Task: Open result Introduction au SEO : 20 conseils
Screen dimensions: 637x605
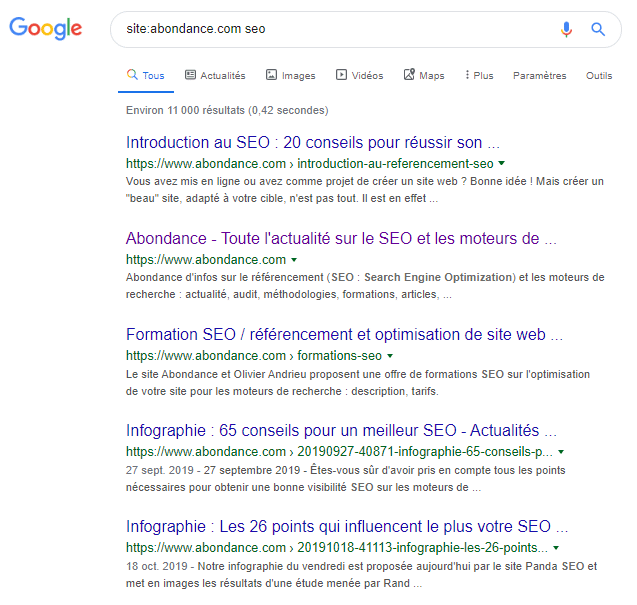Action: point(313,143)
